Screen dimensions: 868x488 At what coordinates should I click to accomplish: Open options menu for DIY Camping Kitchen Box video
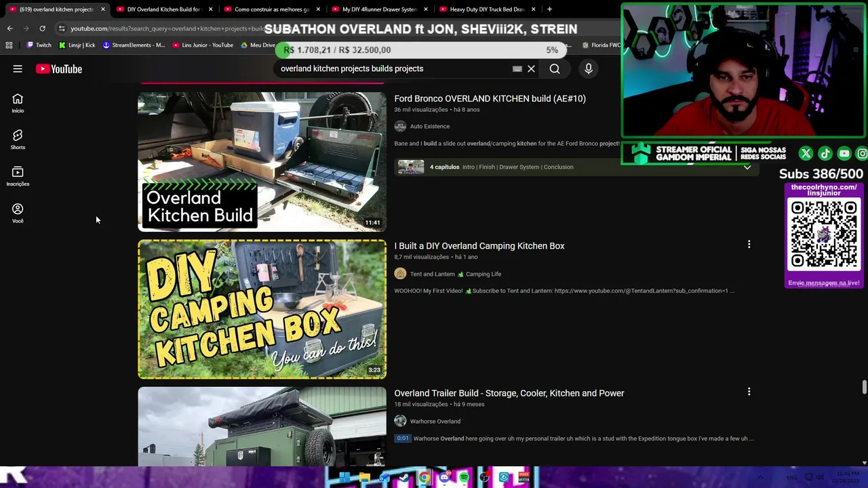coord(749,244)
